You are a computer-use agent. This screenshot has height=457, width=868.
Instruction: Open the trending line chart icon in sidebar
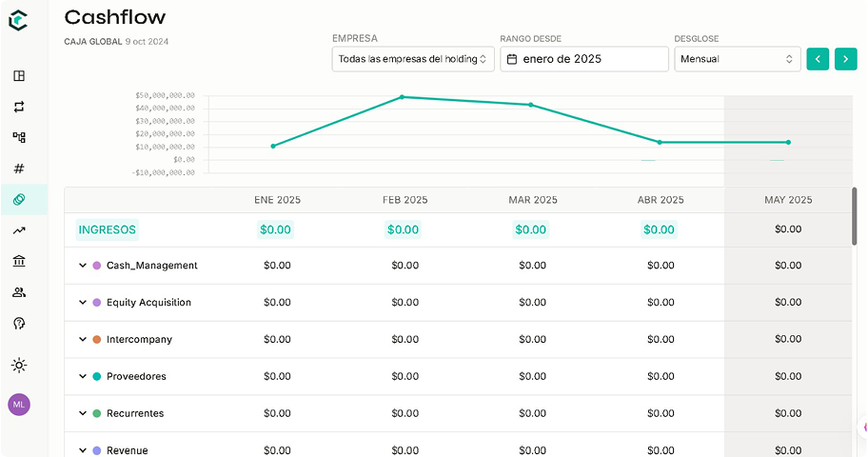click(19, 230)
